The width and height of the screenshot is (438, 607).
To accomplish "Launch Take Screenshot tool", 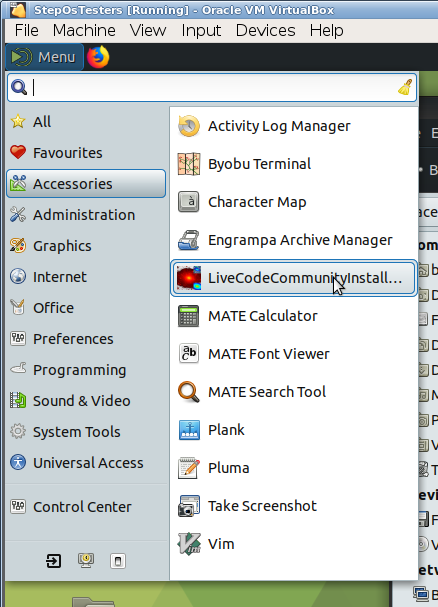I will pos(294,506).
